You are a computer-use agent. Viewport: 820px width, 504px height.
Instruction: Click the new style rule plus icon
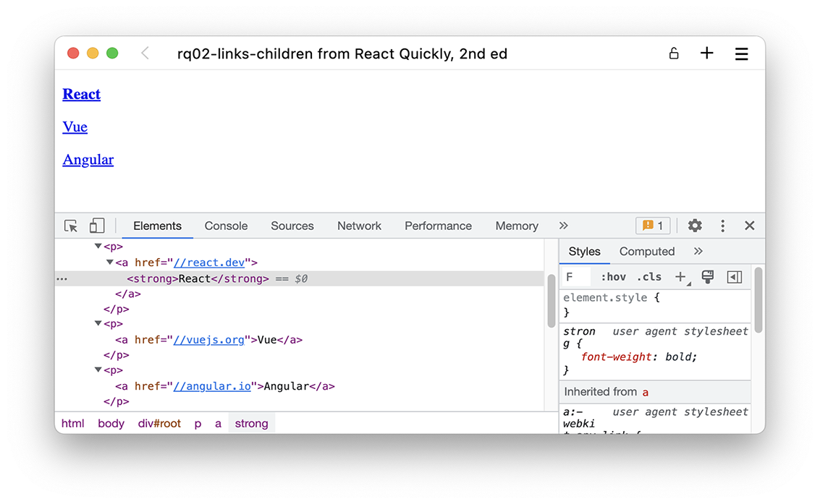(x=680, y=277)
